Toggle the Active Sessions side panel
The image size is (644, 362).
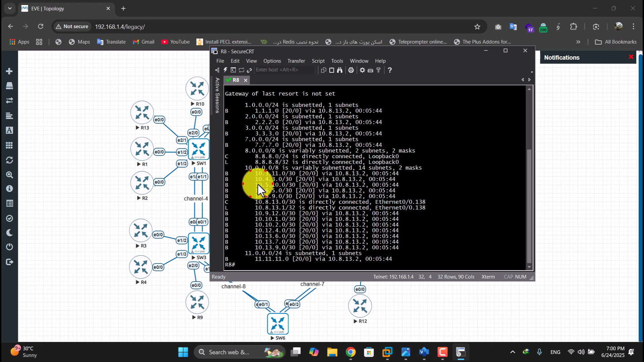click(x=217, y=96)
